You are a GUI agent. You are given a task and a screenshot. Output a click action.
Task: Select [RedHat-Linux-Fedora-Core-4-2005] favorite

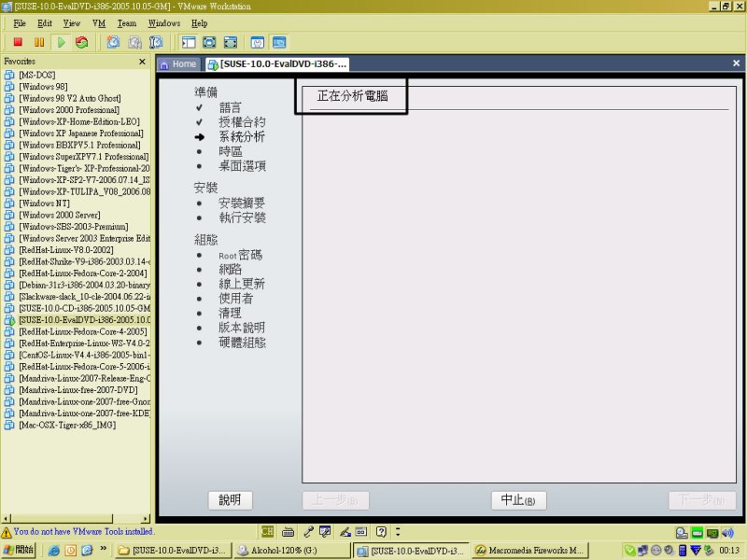(83, 331)
